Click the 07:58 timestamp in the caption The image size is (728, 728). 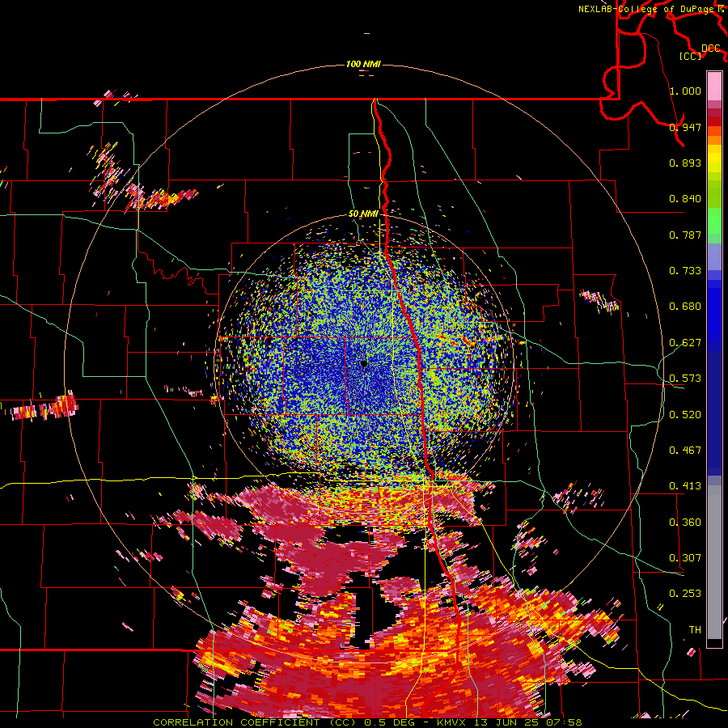[565, 722]
